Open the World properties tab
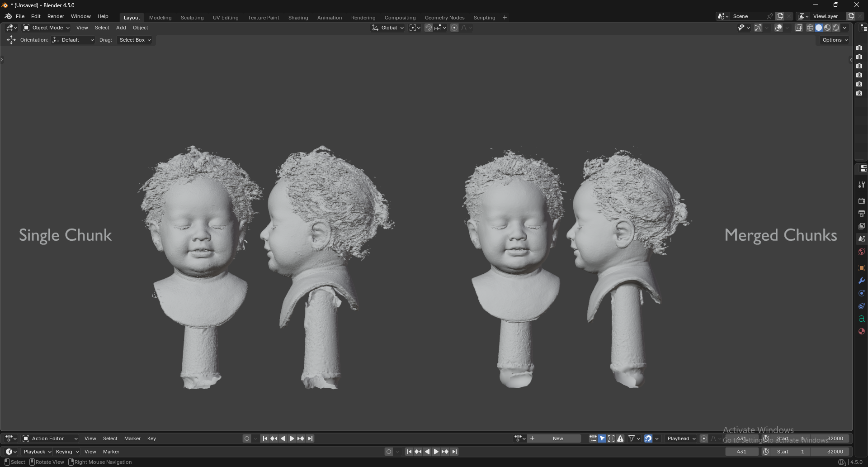 pyautogui.click(x=861, y=252)
